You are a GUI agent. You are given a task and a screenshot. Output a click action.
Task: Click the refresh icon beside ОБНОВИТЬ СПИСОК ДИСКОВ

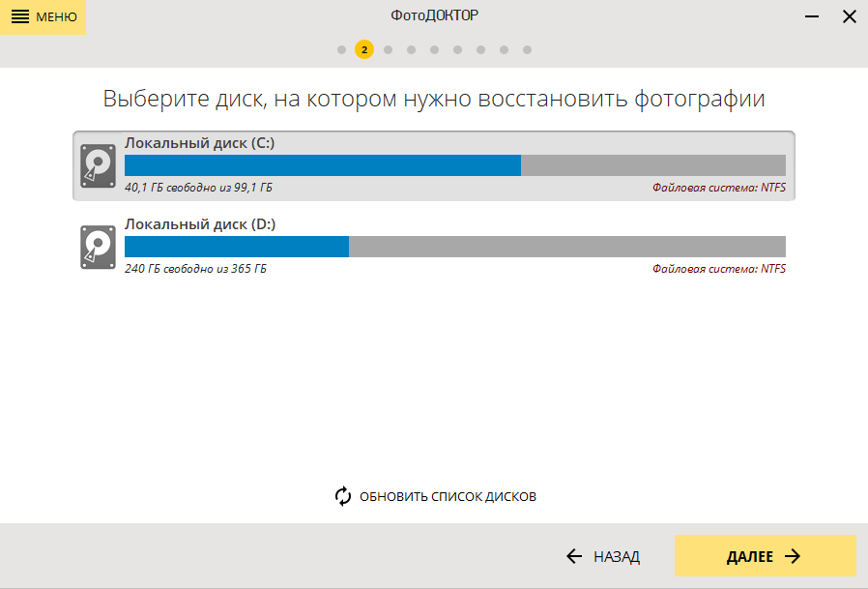(x=342, y=495)
